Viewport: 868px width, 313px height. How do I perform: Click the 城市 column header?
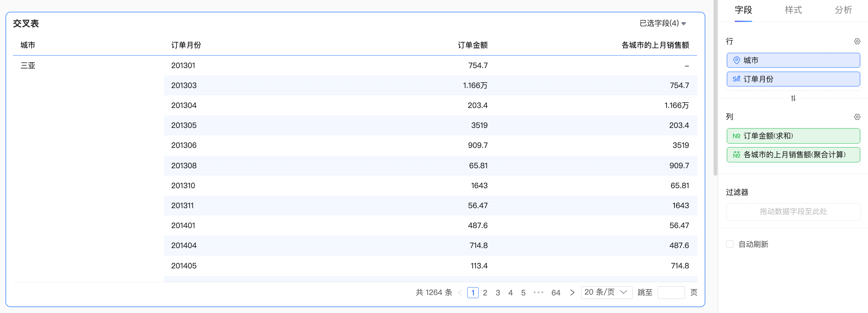pyautogui.click(x=28, y=45)
